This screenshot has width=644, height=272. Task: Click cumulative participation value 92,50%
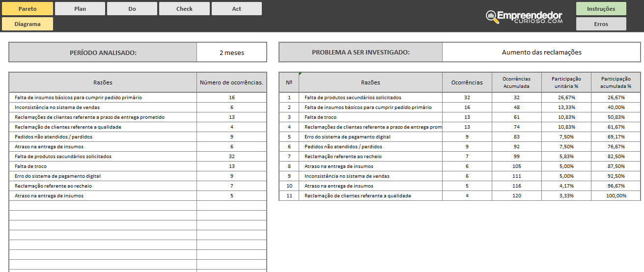[616, 176]
